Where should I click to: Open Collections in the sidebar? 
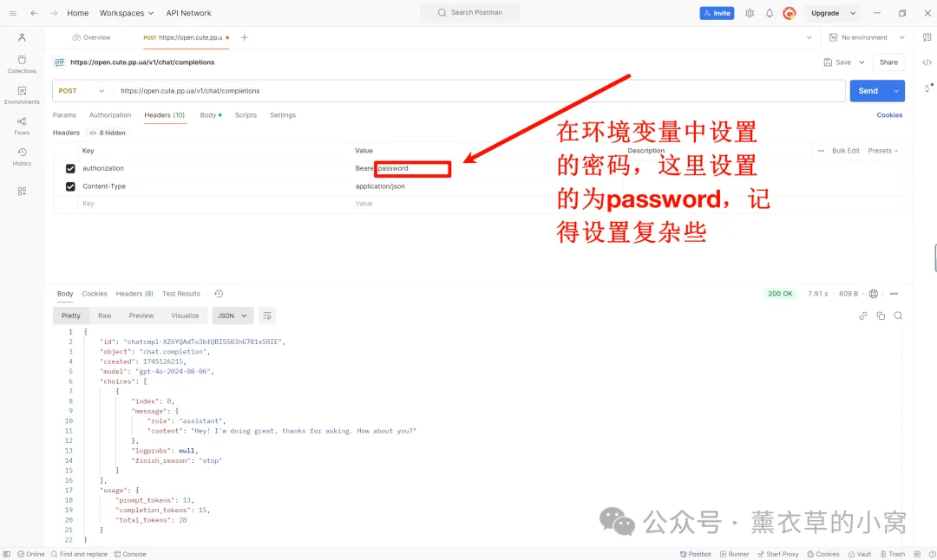pos(22,64)
